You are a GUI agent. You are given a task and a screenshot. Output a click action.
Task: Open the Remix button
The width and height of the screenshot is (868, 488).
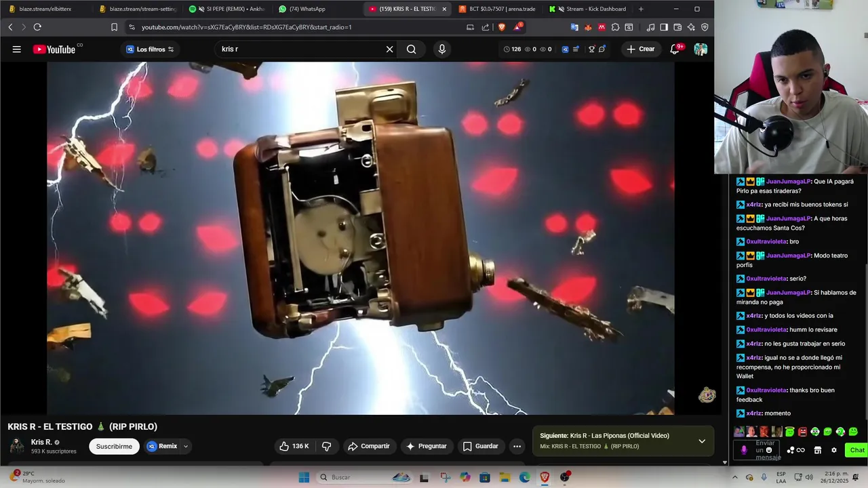point(162,446)
